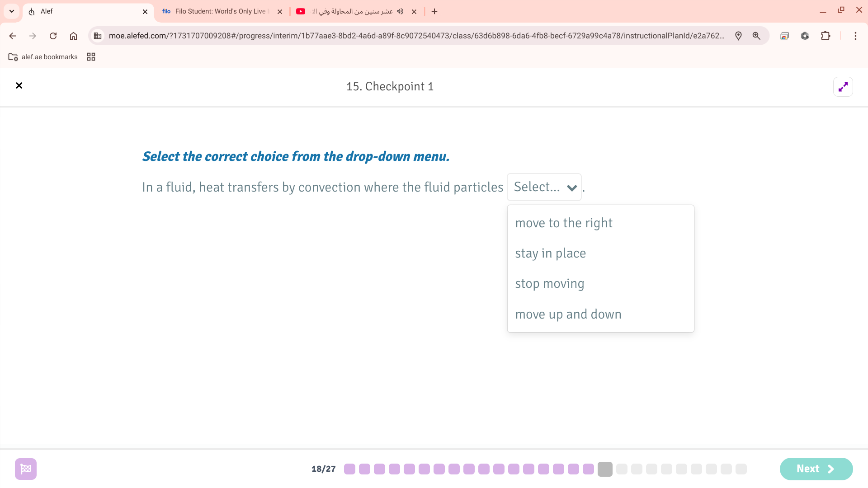The image size is (868, 488).
Task: Click the location pin icon in address bar
Action: pyautogui.click(x=738, y=36)
